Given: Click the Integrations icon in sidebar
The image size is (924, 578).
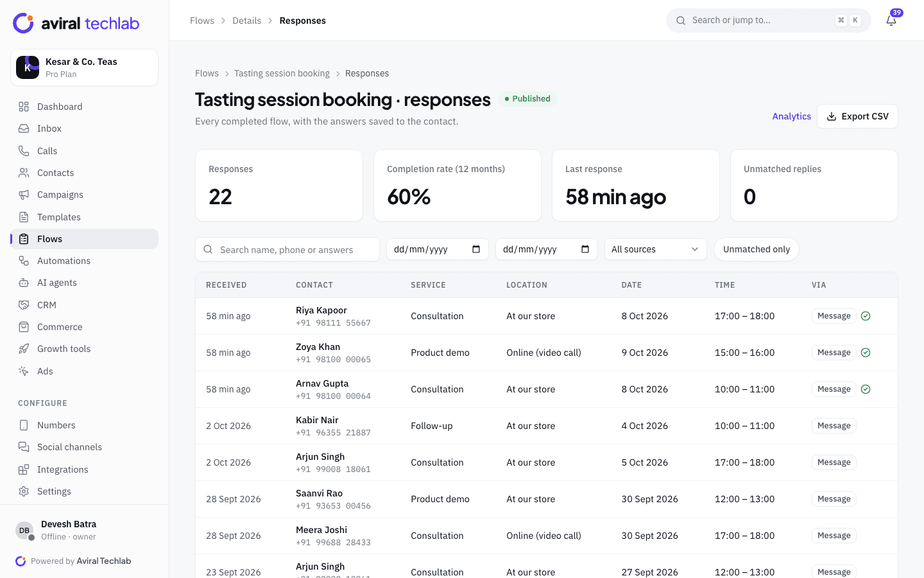Looking at the screenshot, I should [x=24, y=469].
